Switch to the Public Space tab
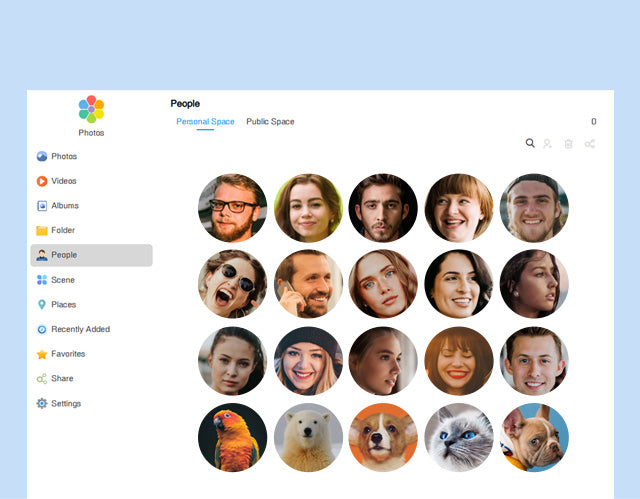 (x=270, y=122)
